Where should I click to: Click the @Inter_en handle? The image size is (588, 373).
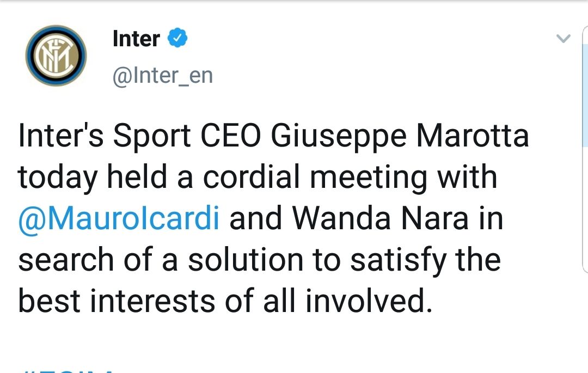click(x=162, y=75)
